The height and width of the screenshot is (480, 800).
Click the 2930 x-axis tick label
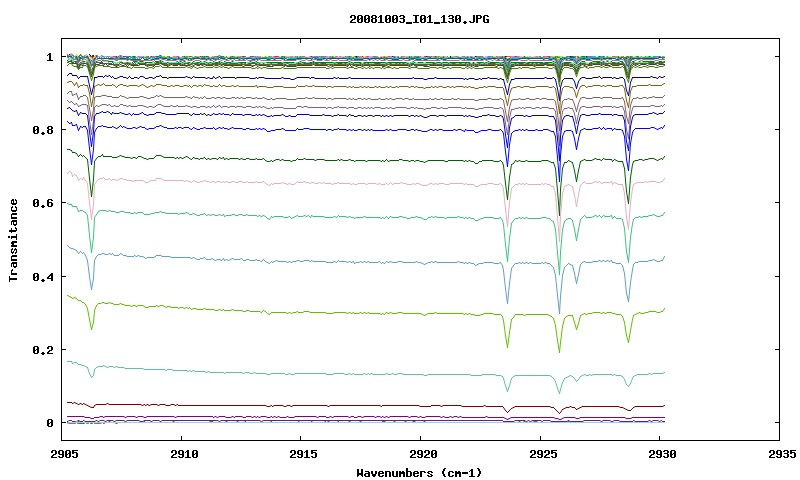[662, 454]
